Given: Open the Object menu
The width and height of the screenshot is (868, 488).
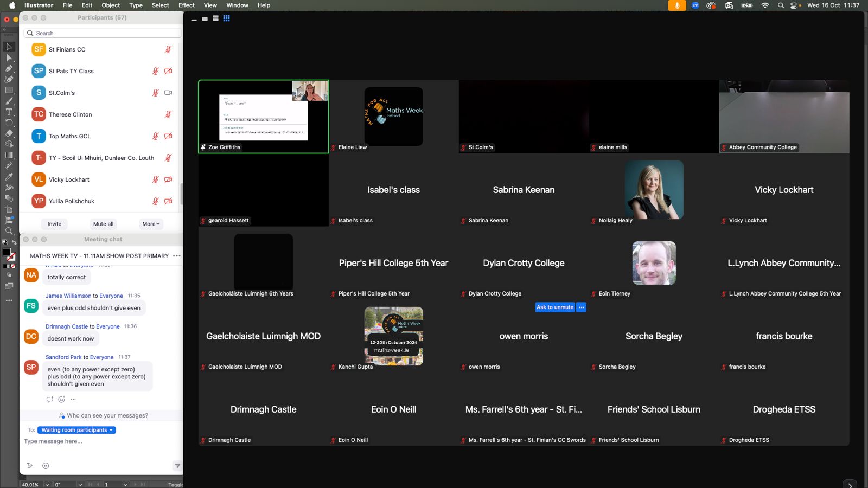Looking at the screenshot, I should 111,5.
